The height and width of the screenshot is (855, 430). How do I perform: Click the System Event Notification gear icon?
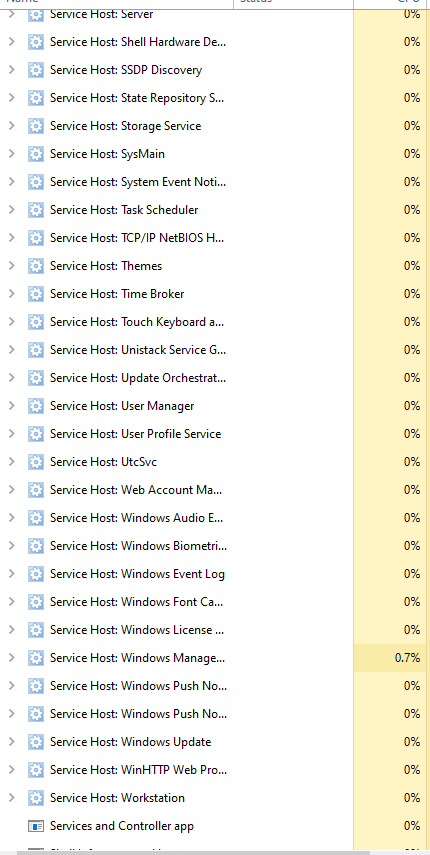click(35, 182)
